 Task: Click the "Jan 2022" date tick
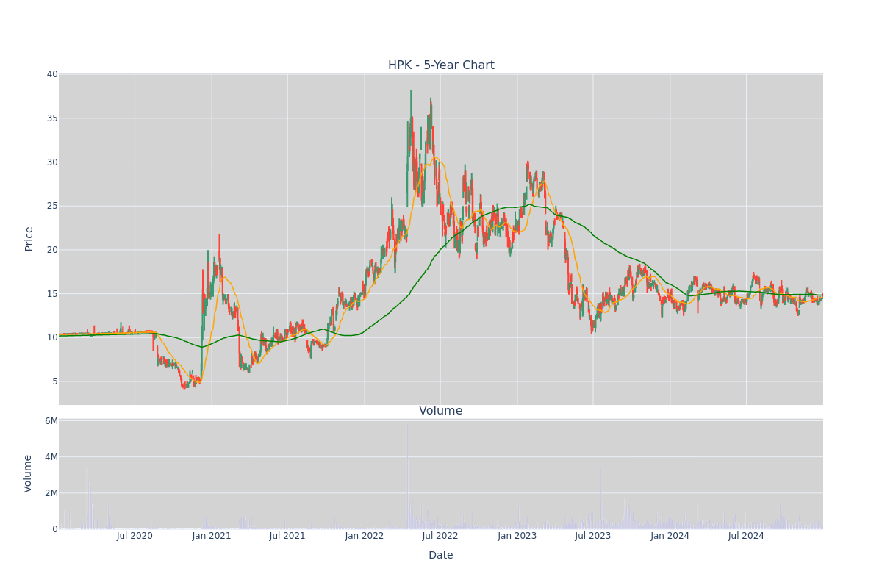pyautogui.click(x=365, y=536)
